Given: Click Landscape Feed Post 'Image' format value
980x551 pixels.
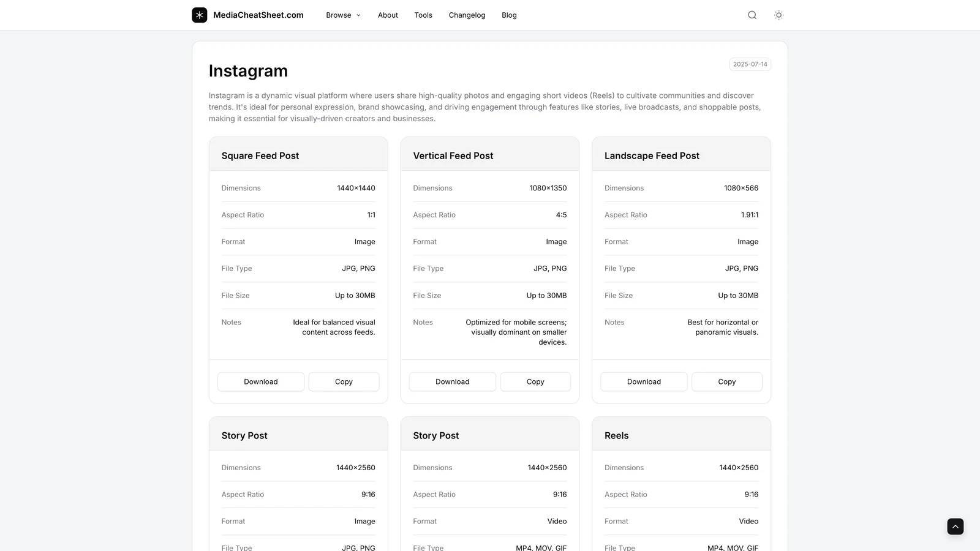Looking at the screenshot, I should pos(748,242).
